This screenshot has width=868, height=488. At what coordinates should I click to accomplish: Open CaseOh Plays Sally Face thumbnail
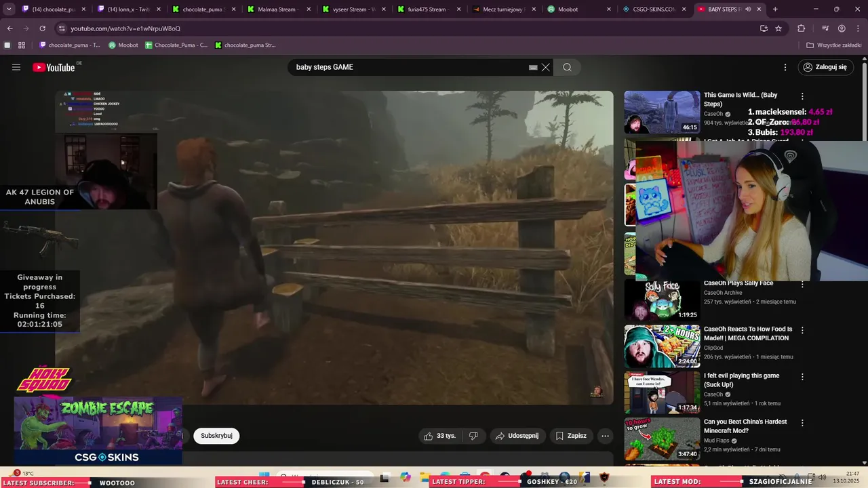(662, 300)
